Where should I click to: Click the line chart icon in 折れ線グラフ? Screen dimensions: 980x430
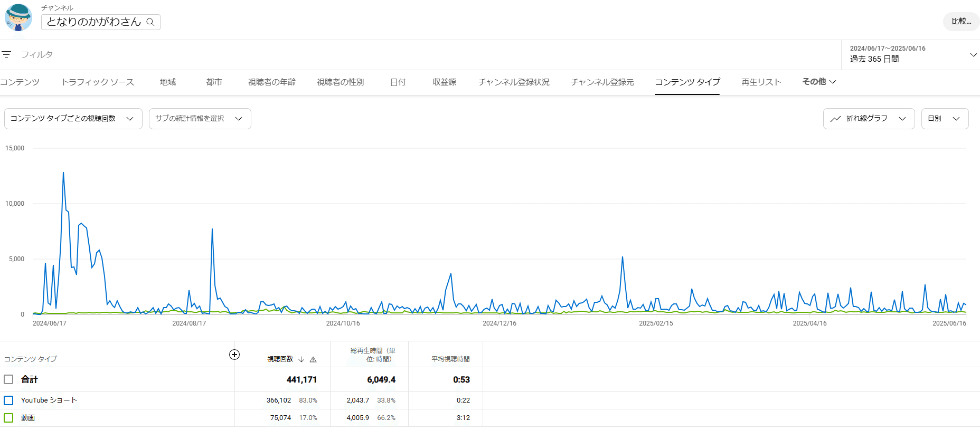click(835, 119)
